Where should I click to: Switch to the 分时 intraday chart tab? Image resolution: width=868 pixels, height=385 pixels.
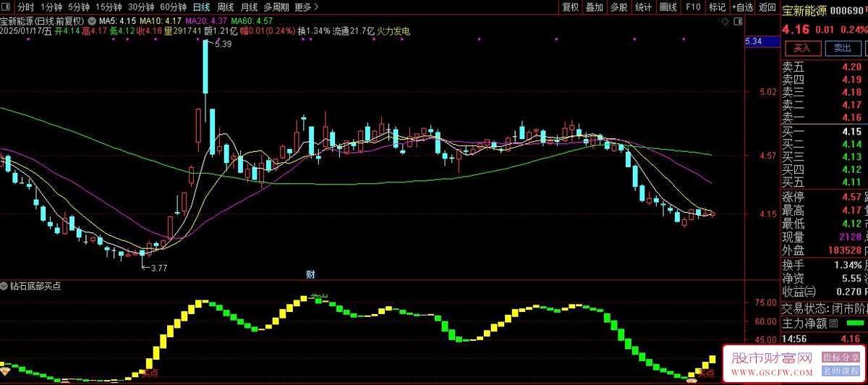coord(25,7)
